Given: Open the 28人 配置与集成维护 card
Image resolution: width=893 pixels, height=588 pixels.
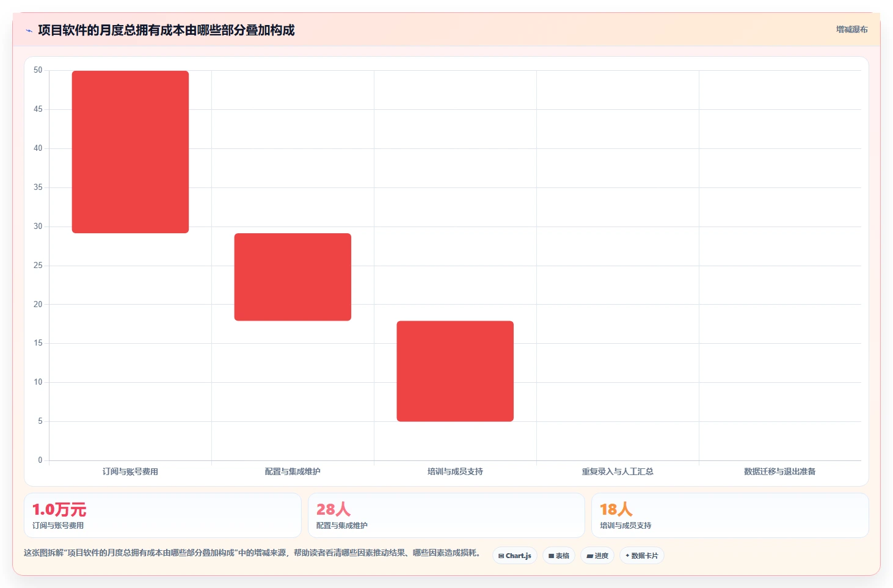Looking at the screenshot, I should [x=447, y=515].
